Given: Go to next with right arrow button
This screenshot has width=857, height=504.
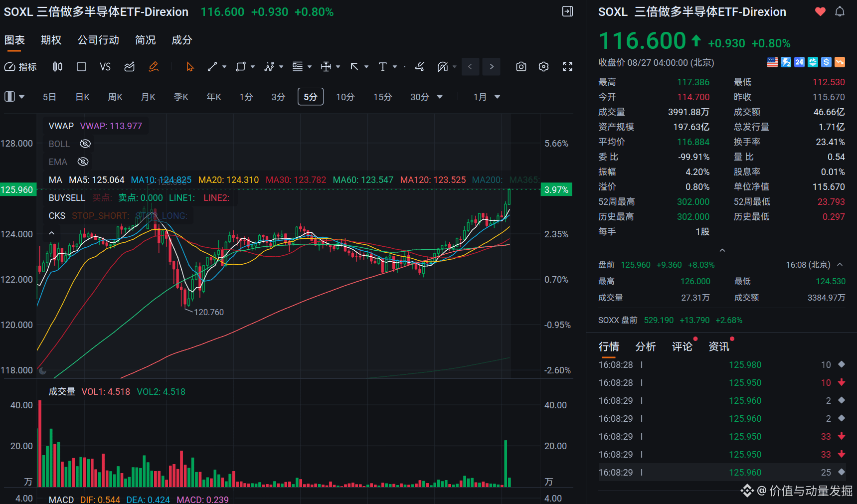Looking at the screenshot, I should 492,67.
